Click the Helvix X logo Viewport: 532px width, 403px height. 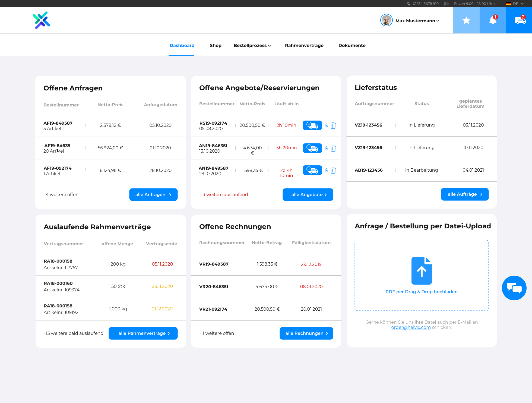point(42,20)
